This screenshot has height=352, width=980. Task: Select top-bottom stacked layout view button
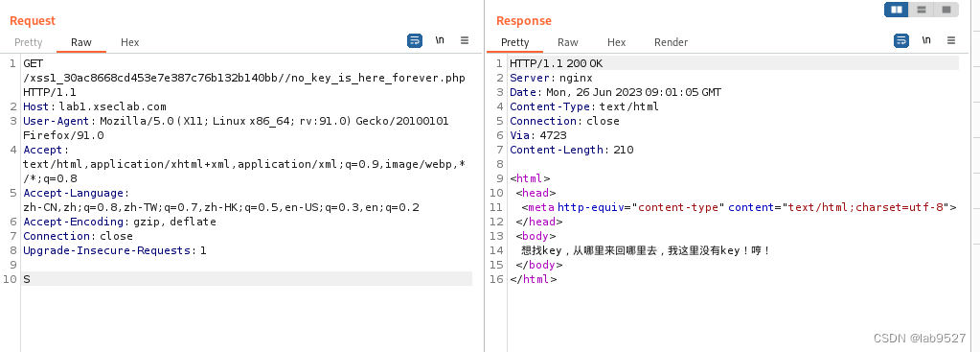[x=922, y=10]
